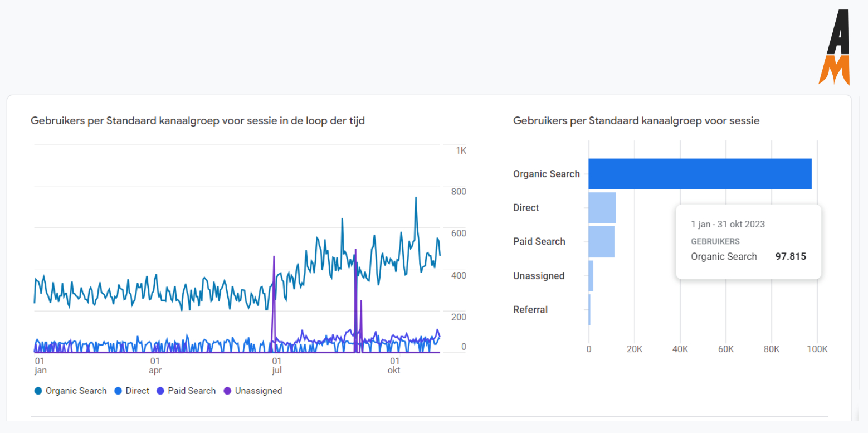
Task: Toggle Paid Search series in legend
Action: click(186, 391)
